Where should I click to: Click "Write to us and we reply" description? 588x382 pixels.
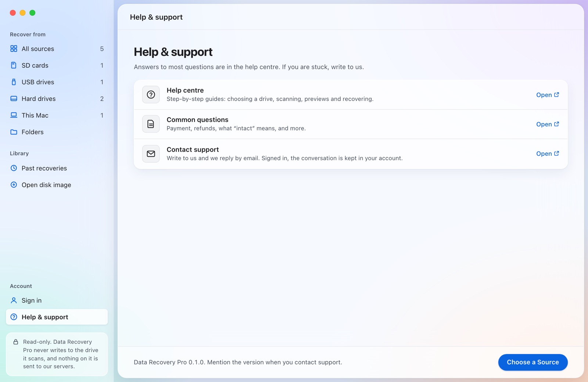click(x=284, y=158)
